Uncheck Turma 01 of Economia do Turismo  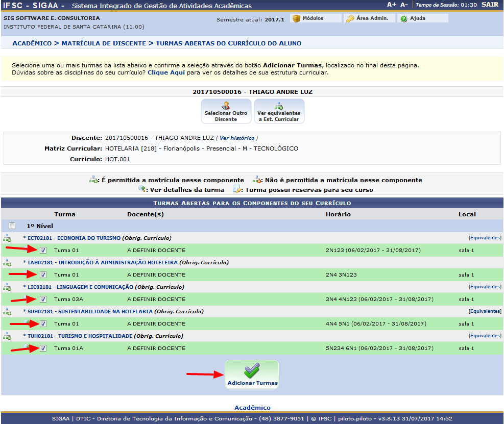43,251
